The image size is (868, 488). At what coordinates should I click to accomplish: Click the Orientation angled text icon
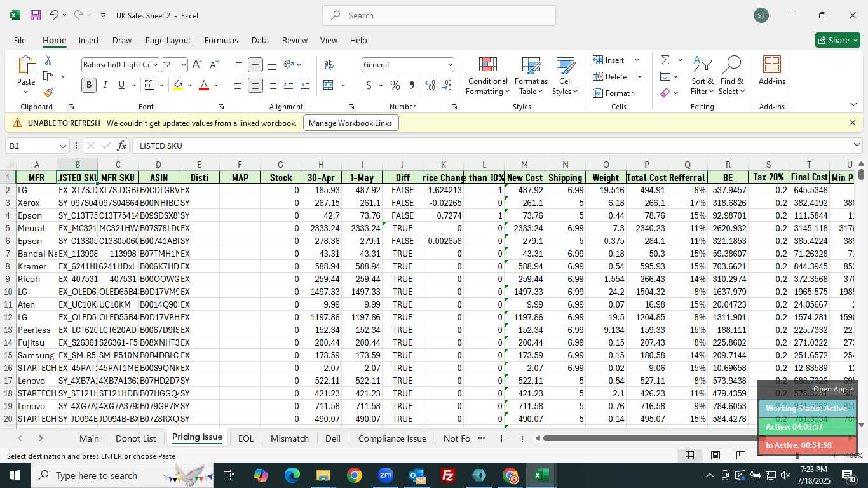289,65
